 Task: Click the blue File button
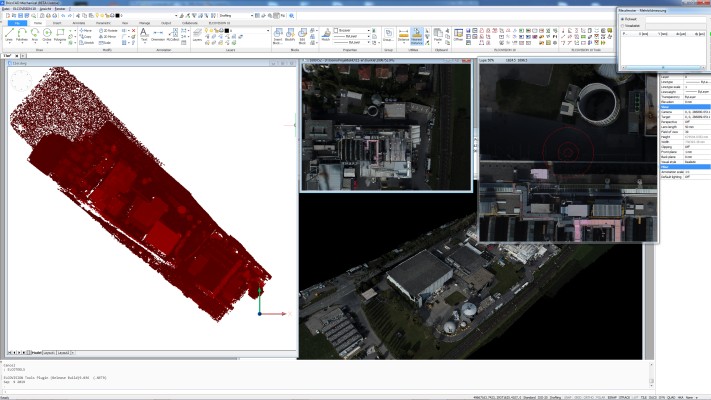coord(17,23)
